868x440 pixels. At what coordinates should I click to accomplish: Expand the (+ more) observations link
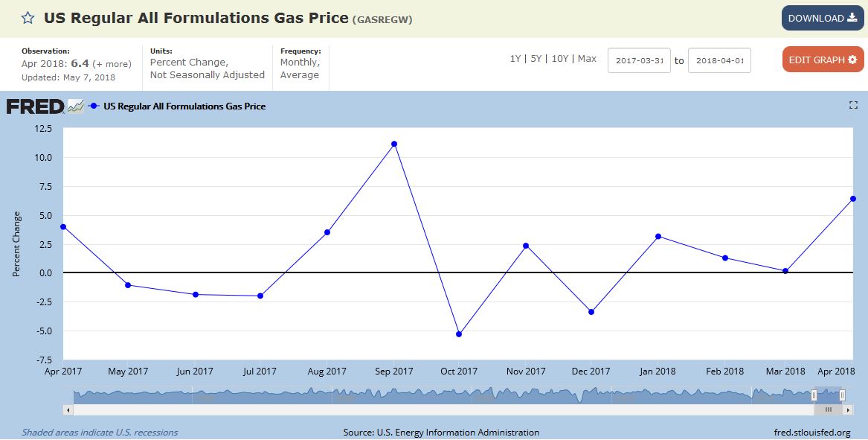(112, 64)
